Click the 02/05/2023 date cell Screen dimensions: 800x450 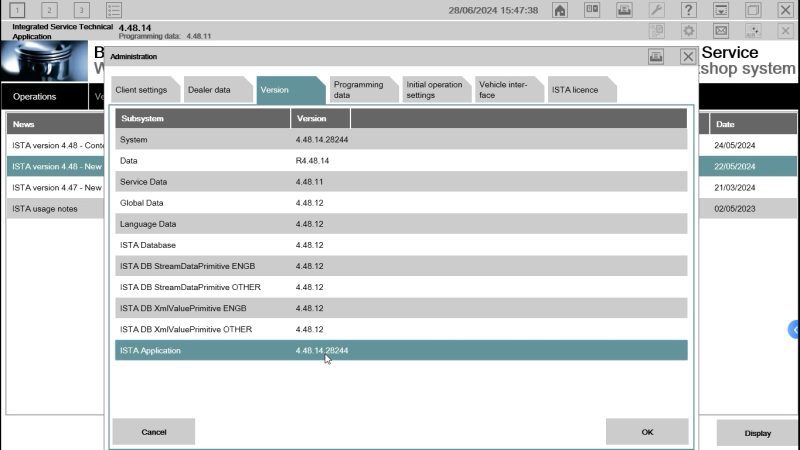coord(735,209)
